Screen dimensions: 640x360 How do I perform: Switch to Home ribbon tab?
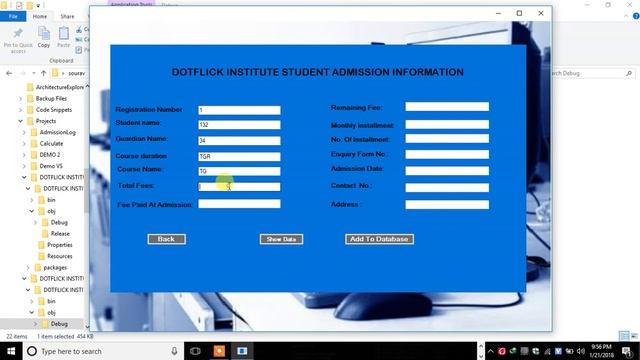(40, 16)
